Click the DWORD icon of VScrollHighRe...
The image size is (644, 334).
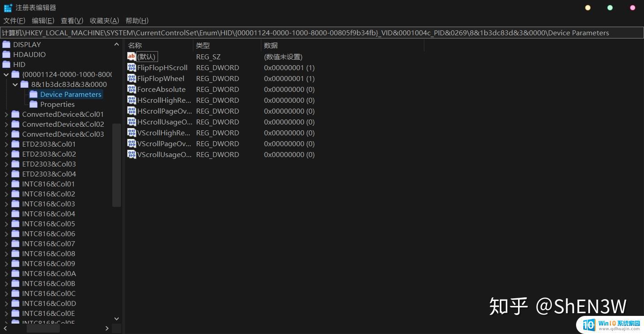(x=132, y=133)
